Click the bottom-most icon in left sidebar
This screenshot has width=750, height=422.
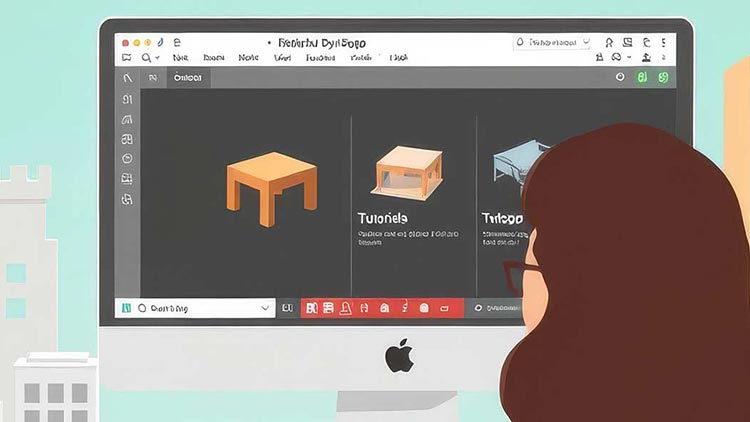pyautogui.click(x=127, y=199)
